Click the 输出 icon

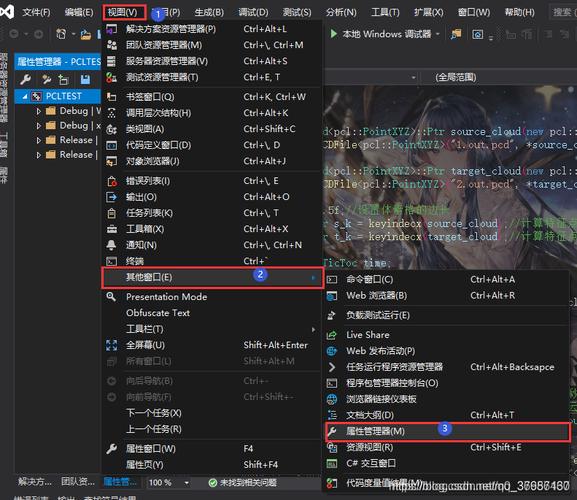(x=111, y=197)
